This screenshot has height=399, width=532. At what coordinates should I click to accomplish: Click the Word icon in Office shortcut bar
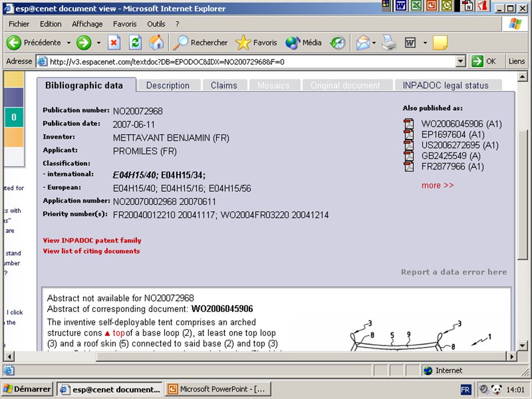click(x=401, y=6)
